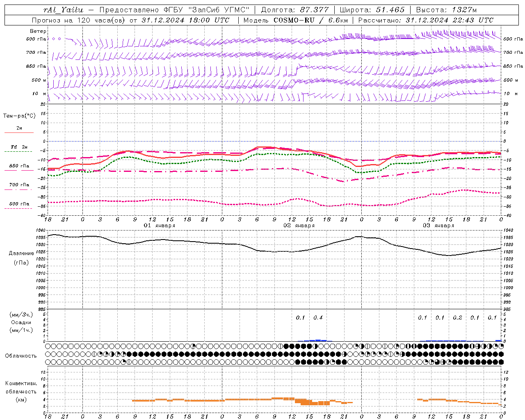
Task: Click the station name rAl_Yailu
Action: pos(63,10)
